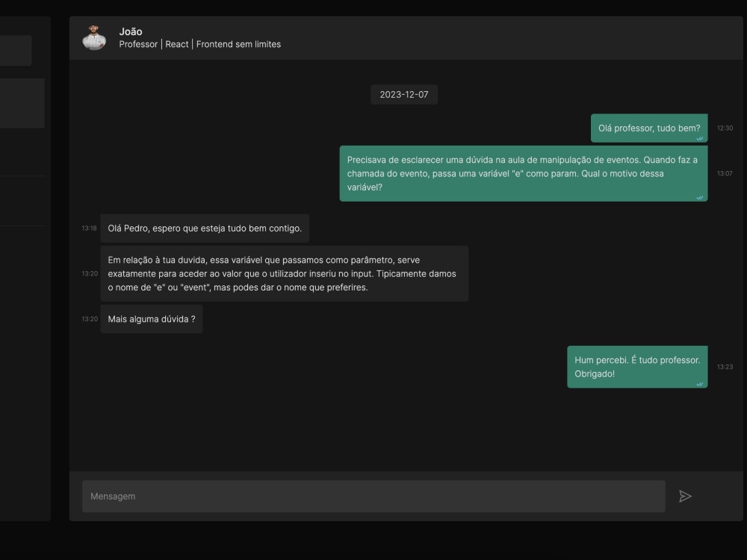
Task: Click 'Frontend sem limites' in the header subtitle
Action: coord(238,44)
